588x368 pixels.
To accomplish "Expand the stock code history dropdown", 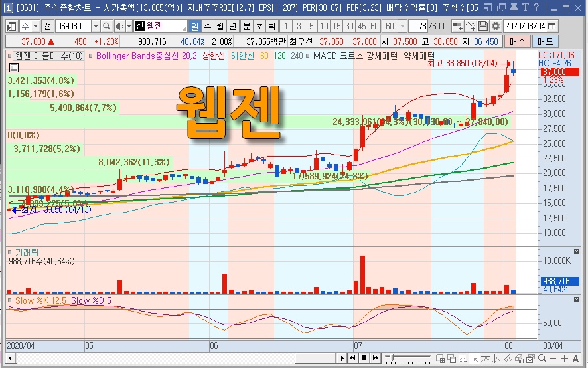I will (96, 26).
